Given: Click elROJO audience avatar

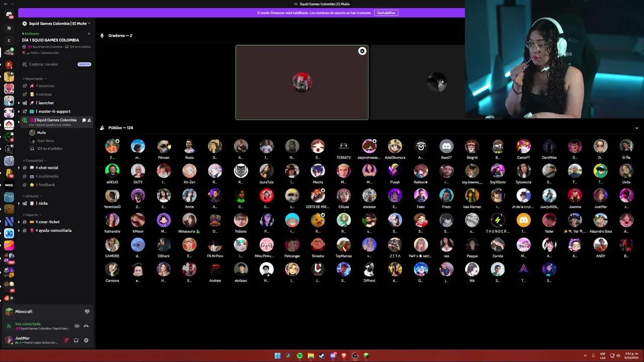Looking at the screenshot, I should tap(112, 171).
